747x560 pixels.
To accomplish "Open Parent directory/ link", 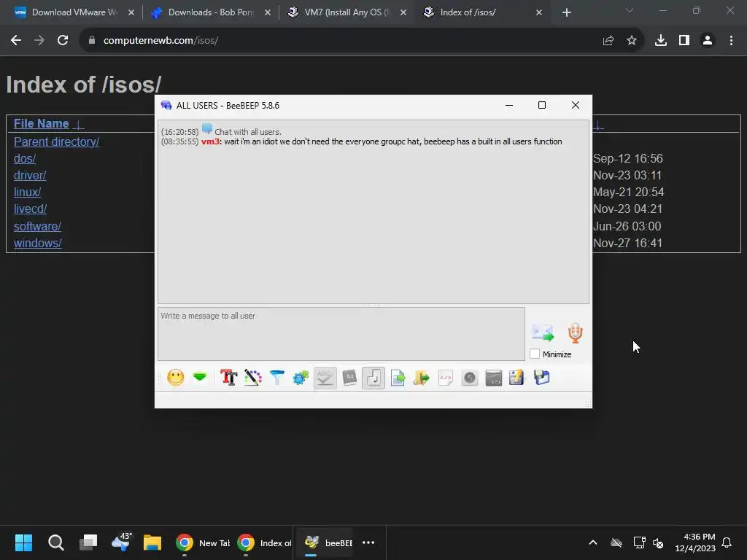I will click(x=56, y=142).
